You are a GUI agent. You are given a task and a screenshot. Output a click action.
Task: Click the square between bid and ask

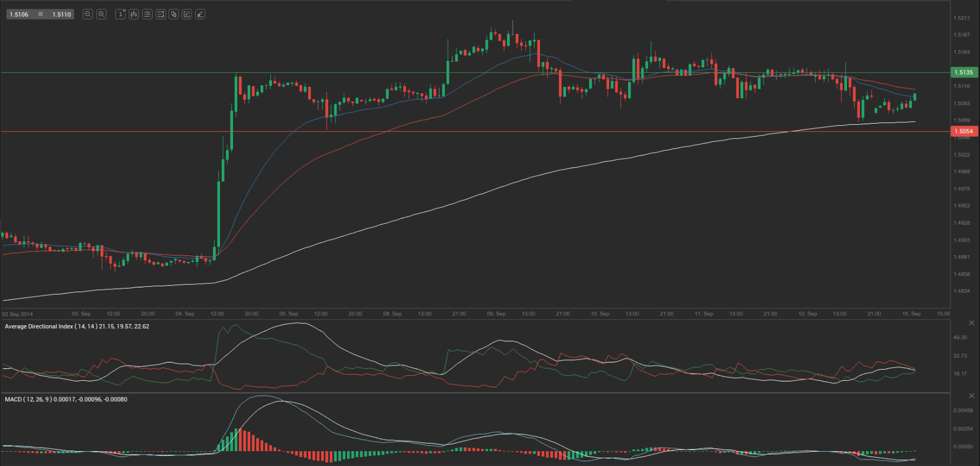pos(40,14)
